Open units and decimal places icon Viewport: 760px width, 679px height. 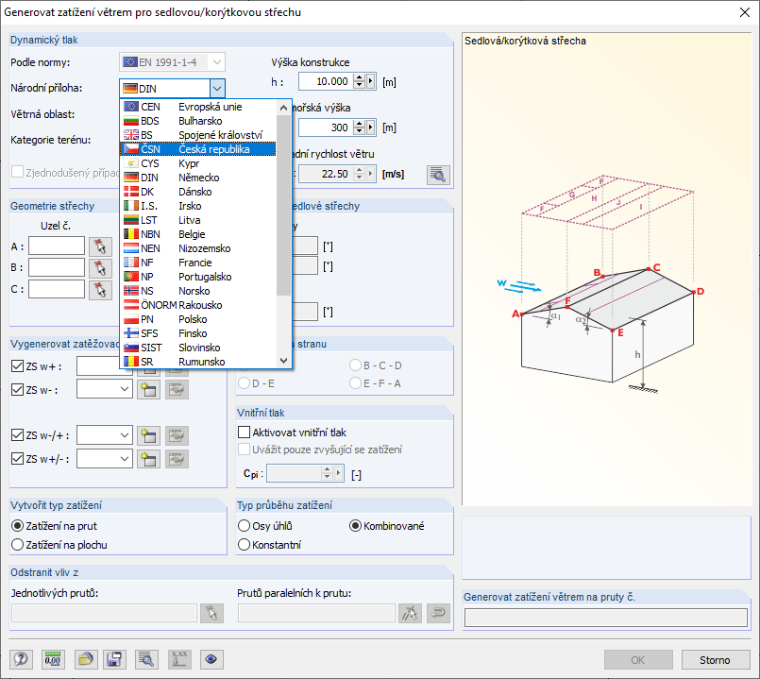[x=53, y=659]
